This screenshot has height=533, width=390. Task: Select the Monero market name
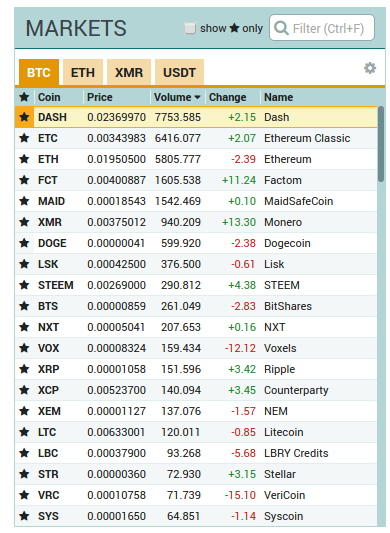[x=283, y=222]
